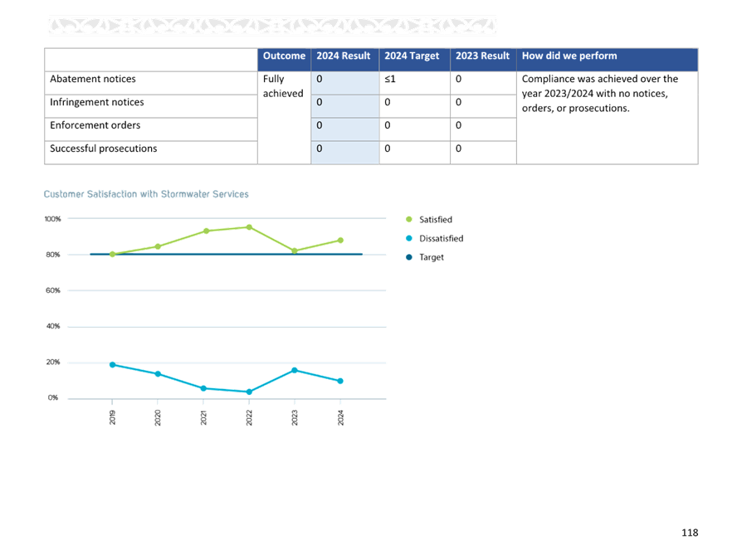Viewport: 742px width, 560px height.
Task: Click the '0%' y-axis label
Action: point(53,397)
